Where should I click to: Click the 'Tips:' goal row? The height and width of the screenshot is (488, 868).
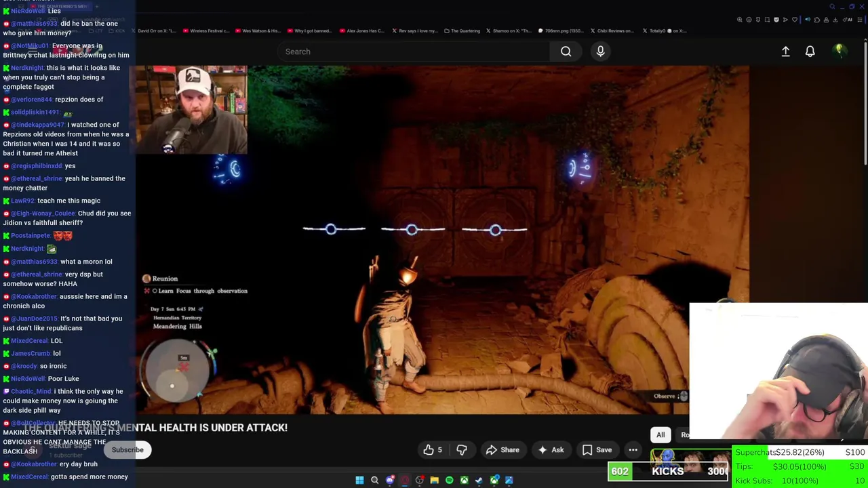(800, 466)
